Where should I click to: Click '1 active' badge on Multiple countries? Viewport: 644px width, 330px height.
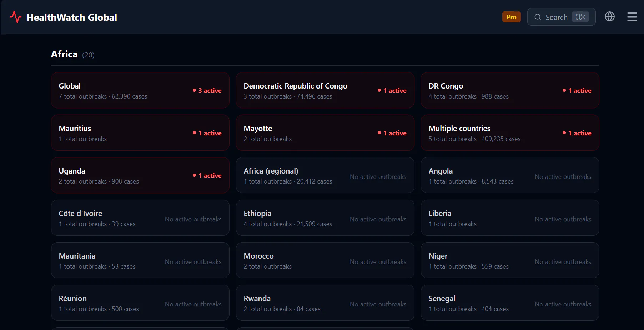pyautogui.click(x=577, y=133)
